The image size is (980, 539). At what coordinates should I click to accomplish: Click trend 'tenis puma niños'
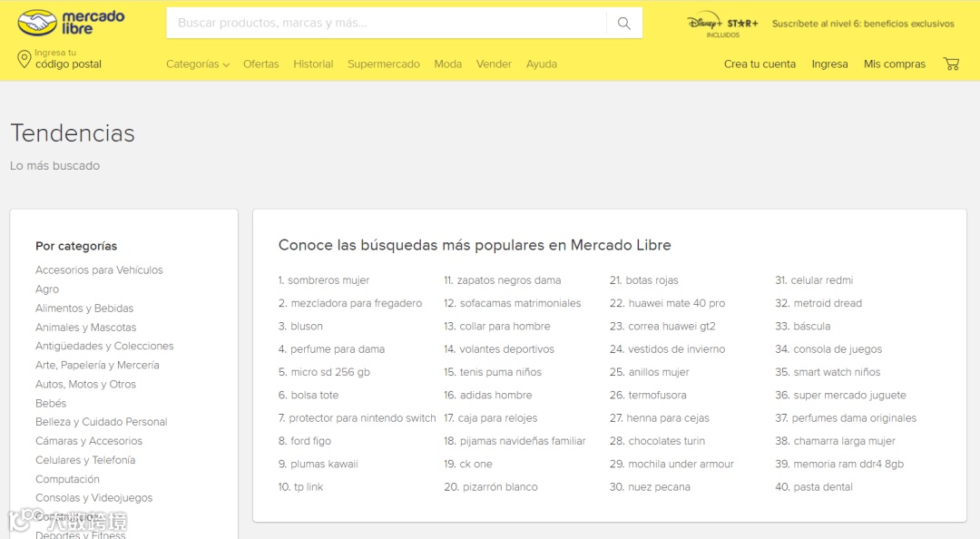tap(501, 372)
